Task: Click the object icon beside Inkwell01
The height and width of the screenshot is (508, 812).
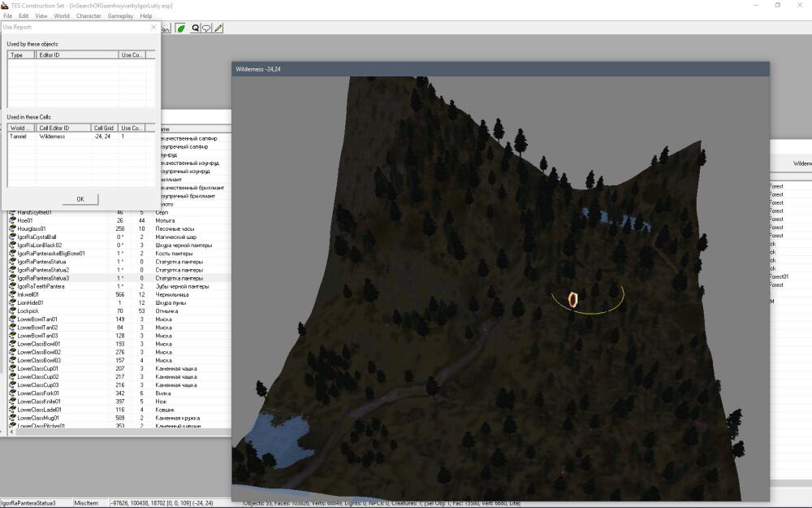Action: 13,294
